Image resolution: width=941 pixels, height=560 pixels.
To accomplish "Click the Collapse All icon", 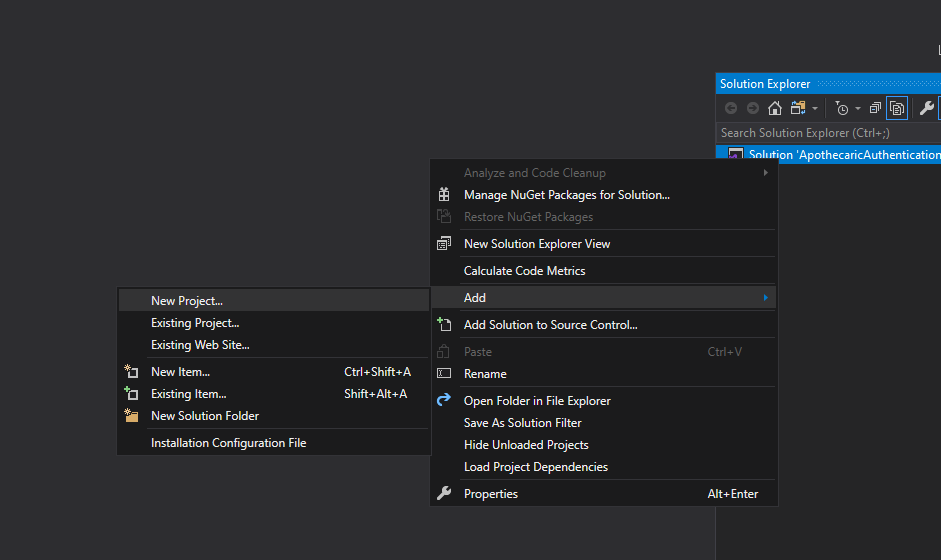I will coord(875,108).
